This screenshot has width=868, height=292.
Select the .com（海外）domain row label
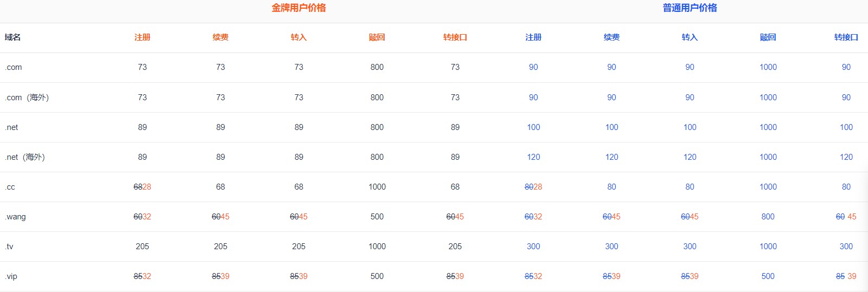[x=27, y=98]
